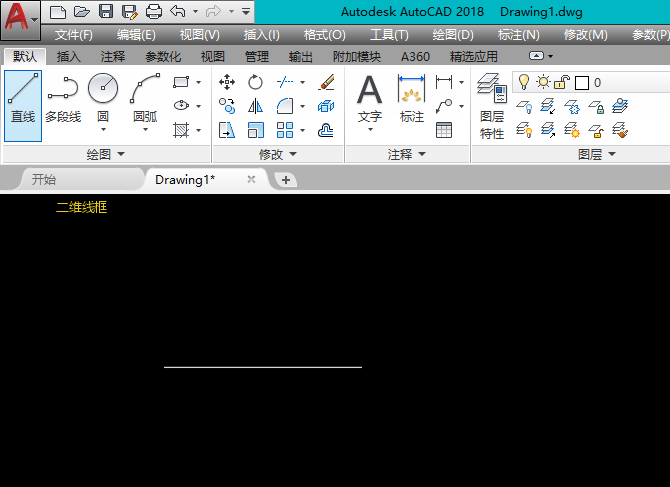Toggle layer 0 on/off lightbulb
Screen dimensions: 670x487
tap(524, 82)
